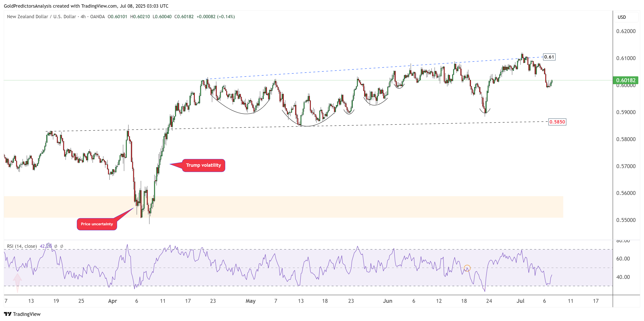Screen dimensions: 644x321
Task: Click the TradingView wordmark text
Action: click(26, 314)
